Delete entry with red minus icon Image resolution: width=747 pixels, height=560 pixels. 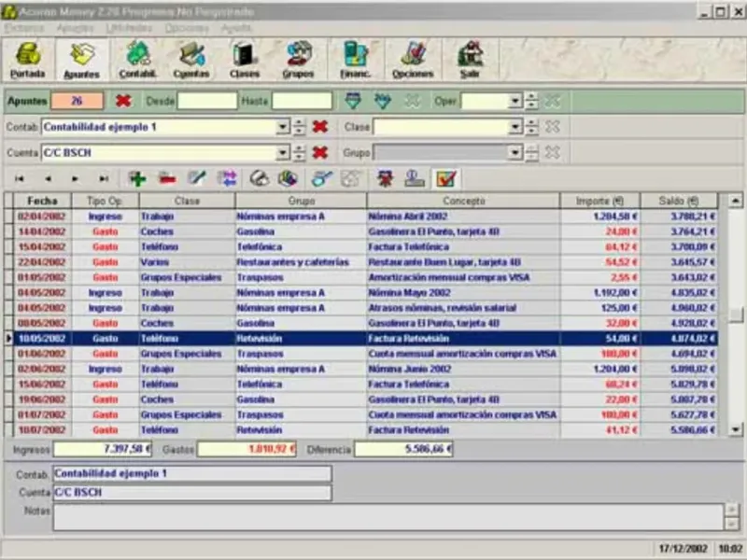click(167, 179)
